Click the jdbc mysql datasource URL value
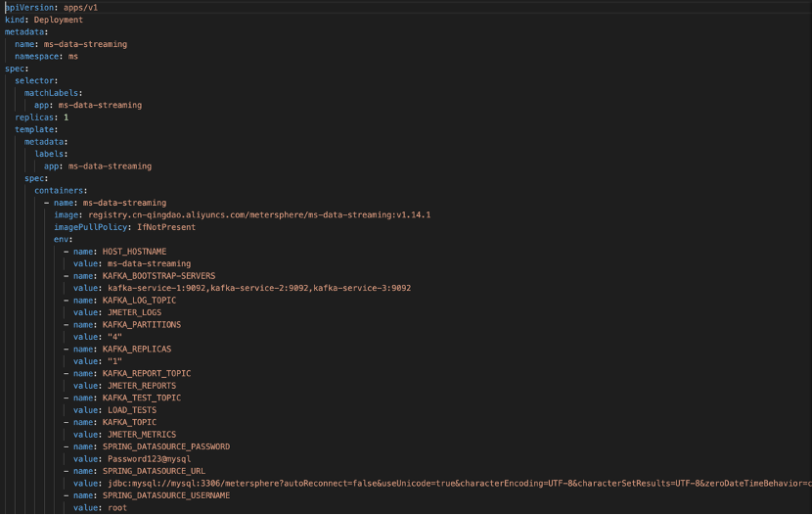 click(x=460, y=484)
